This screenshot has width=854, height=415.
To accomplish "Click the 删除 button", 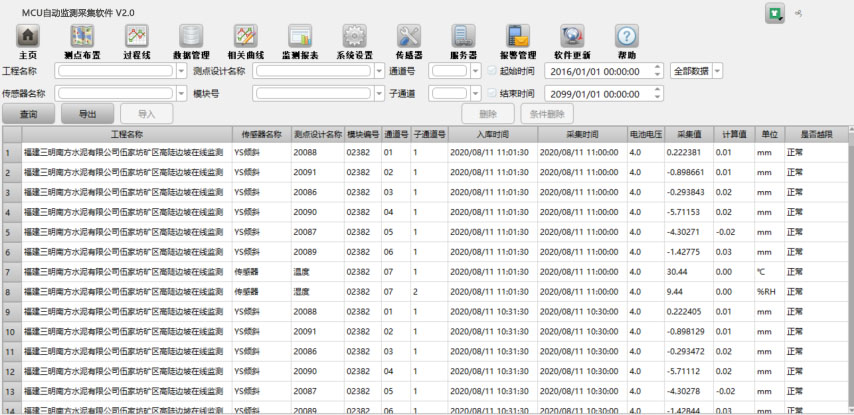I will (488, 114).
